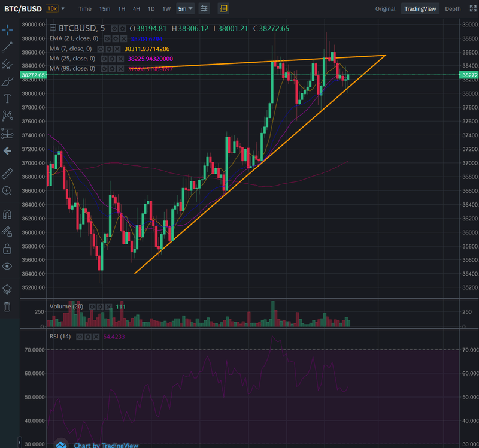
Task: Remove the EMA 21 indicator
Action: [123, 38]
